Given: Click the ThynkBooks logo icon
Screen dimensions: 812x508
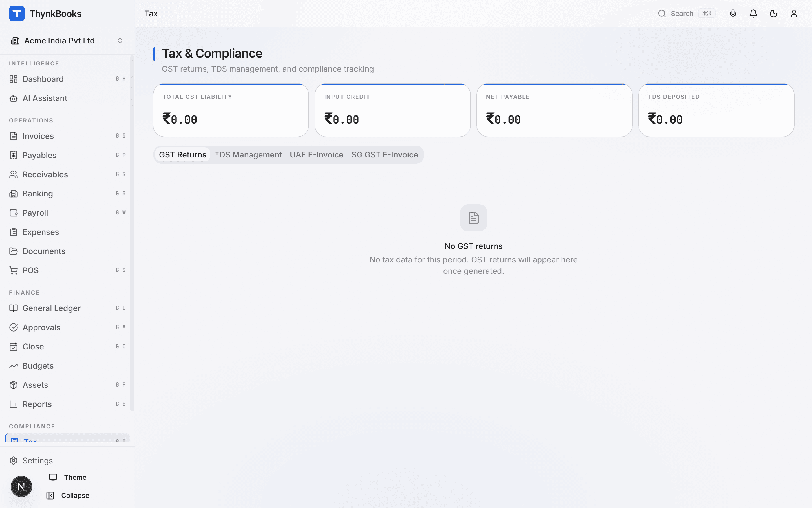Looking at the screenshot, I should click(x=17, y=14).
